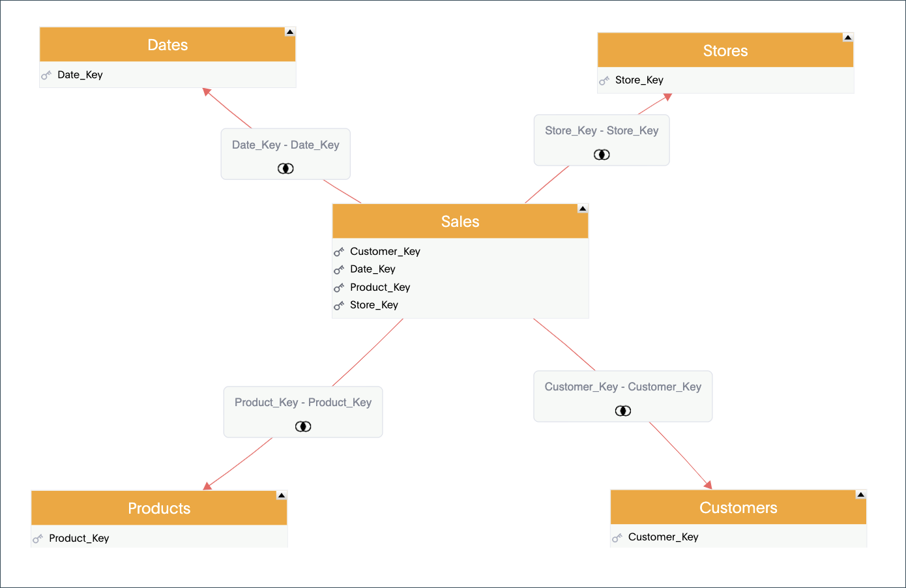Select Product_Key column in Products table
This screenshot has width=906, height=588.
79,538
